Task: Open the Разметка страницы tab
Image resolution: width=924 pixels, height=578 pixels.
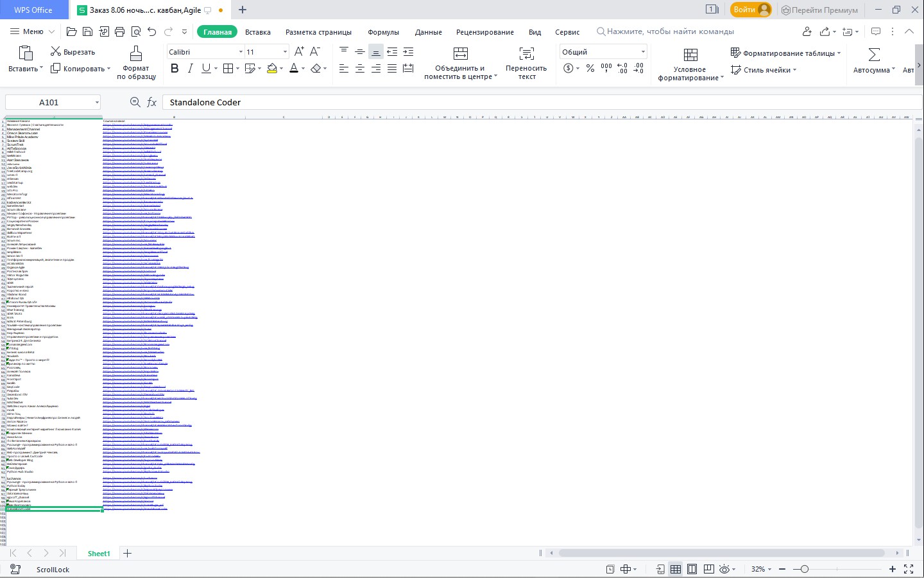Action: click(x=318, y=32)
